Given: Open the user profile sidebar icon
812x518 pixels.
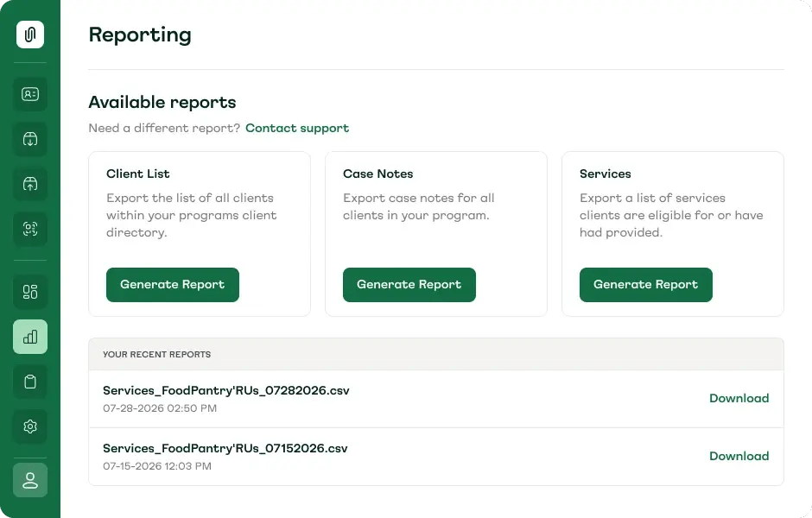Looking at the screenshot, I should [x=30, y=480].
